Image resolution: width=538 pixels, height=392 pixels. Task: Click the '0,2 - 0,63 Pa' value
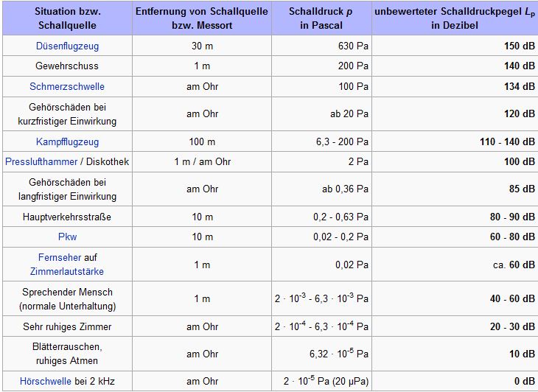coord(340,217)
